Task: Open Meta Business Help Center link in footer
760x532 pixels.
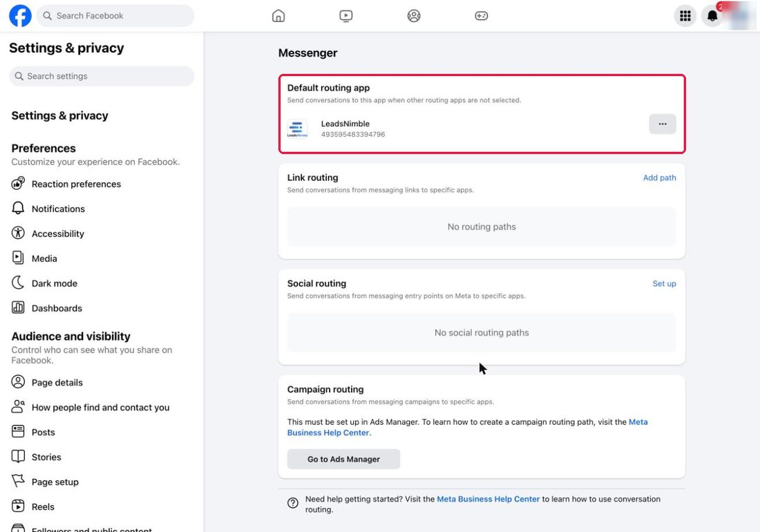Action: (488, 499)
